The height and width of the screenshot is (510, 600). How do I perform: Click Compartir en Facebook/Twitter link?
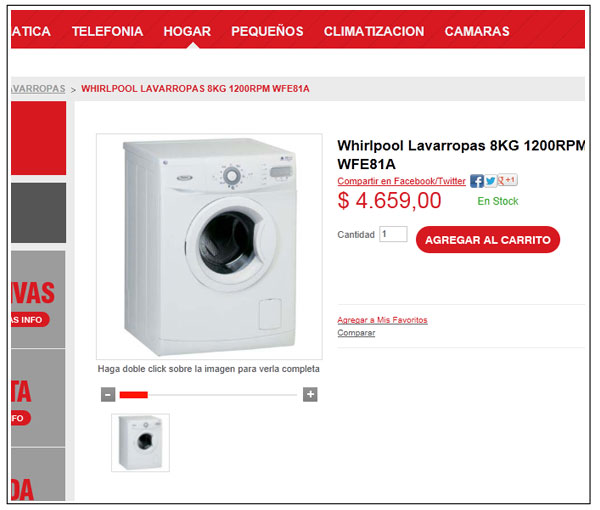coord(401,181)
